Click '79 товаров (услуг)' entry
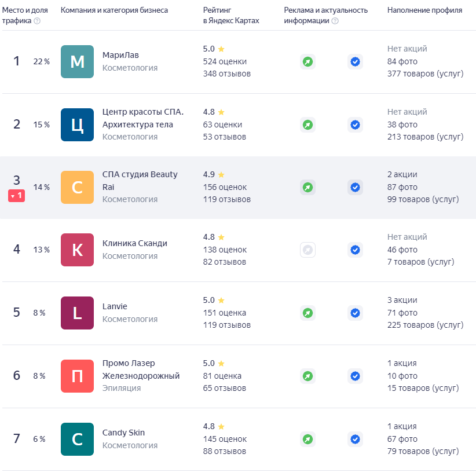 (x=423, y=452)
